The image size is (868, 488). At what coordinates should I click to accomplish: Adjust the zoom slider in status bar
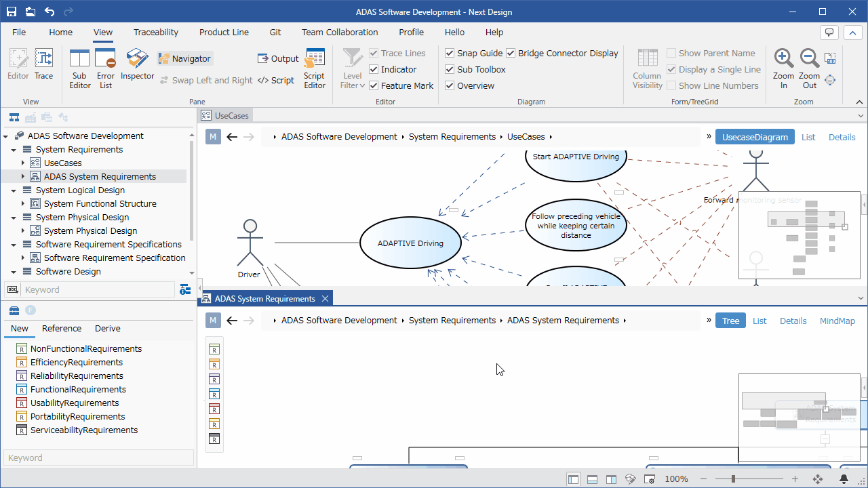(x=734, y=479)
